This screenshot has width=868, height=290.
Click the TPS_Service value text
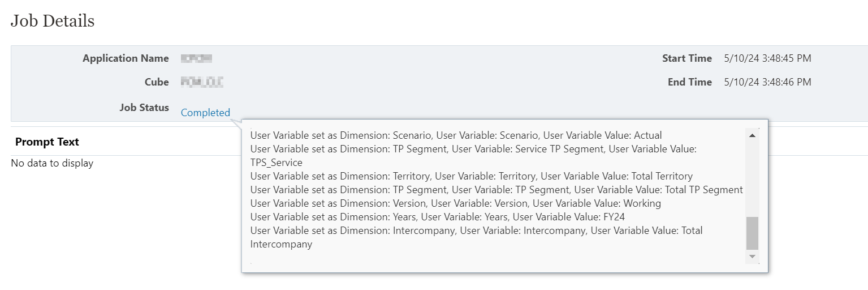click(x=276, y=163)
